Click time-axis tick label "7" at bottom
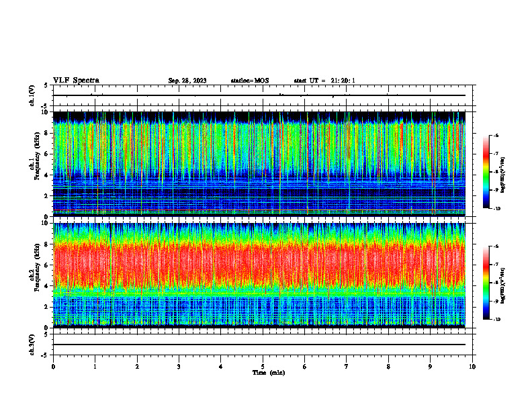 [x=347, y=367]
